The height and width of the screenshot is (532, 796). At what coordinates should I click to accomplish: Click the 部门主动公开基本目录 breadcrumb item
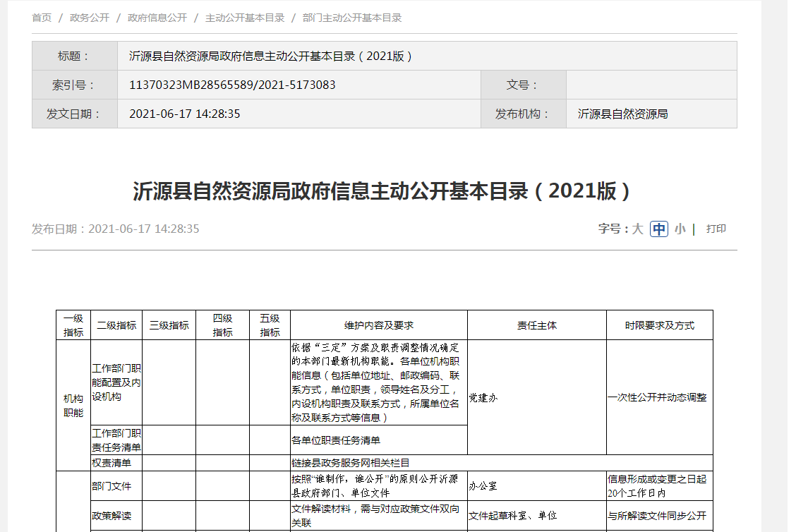coord(351,18)
